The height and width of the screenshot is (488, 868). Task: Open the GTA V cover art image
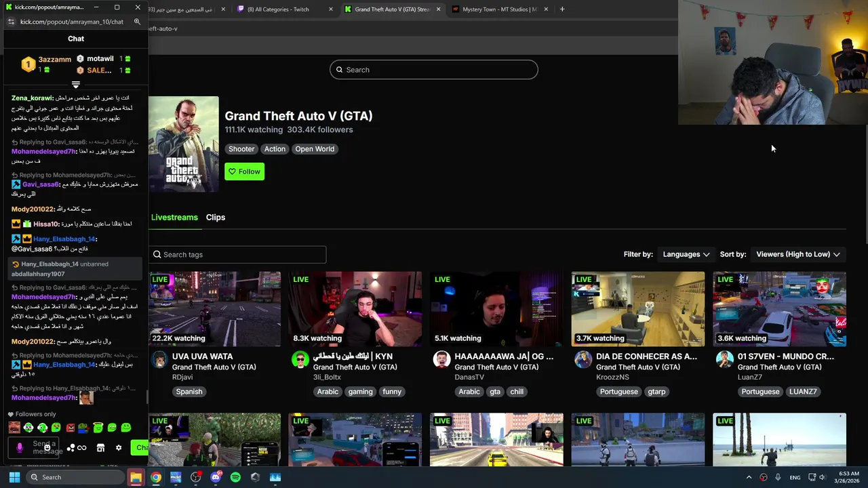point(184,144)
